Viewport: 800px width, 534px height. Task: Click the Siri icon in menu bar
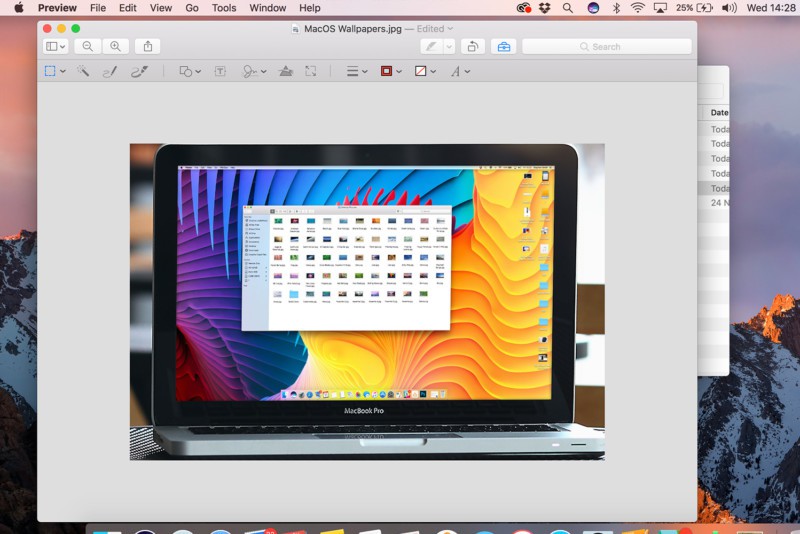pos(593,8)
